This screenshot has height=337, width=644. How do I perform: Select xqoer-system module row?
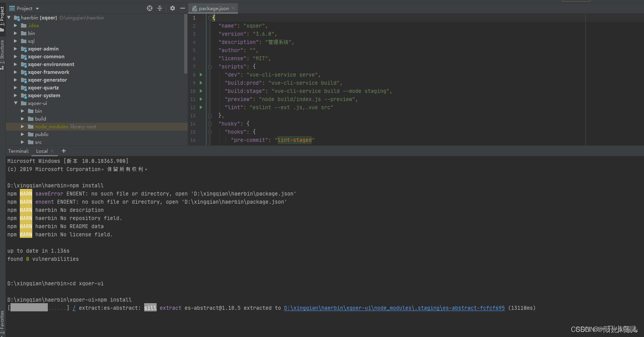pyautogui.click(x=97, y=95)
